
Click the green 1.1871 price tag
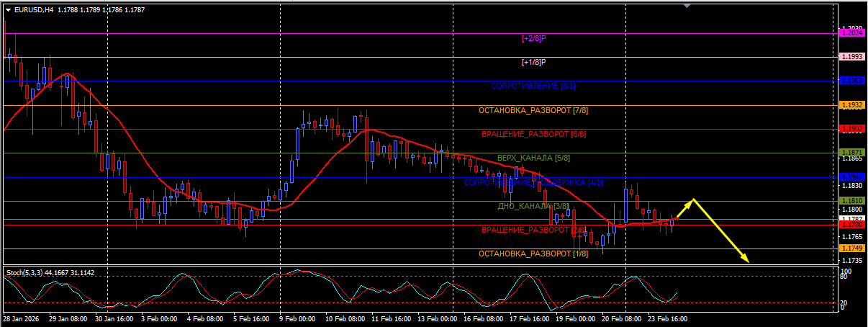852,153
